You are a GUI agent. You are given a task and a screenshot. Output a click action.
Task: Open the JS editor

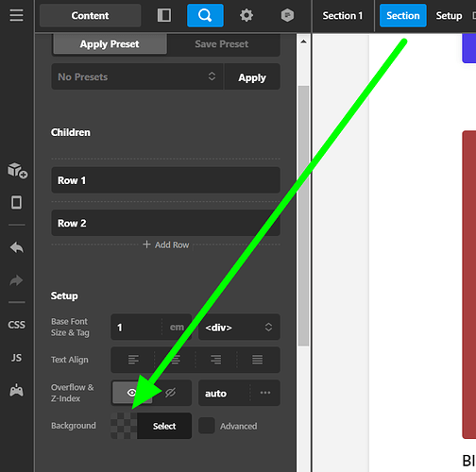(x=16, y=358)
